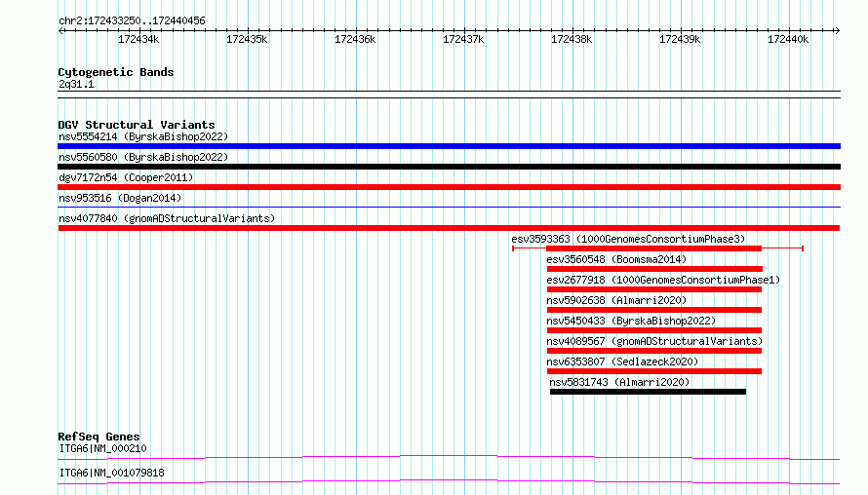
Task: Select the magenta ITGA6 NM_001079818 transcript line
Action: [x=449, y=481]
